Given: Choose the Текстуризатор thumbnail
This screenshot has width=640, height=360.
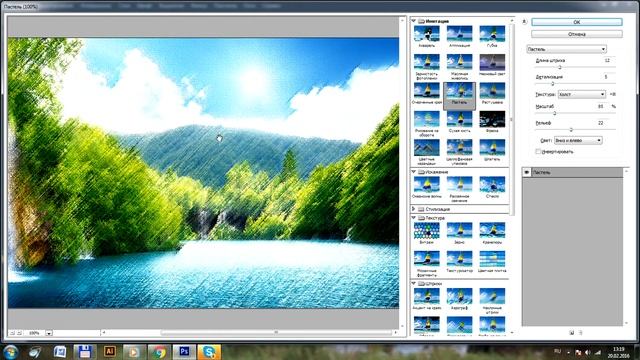Looking at the screenshot, I should click(459, 259).
